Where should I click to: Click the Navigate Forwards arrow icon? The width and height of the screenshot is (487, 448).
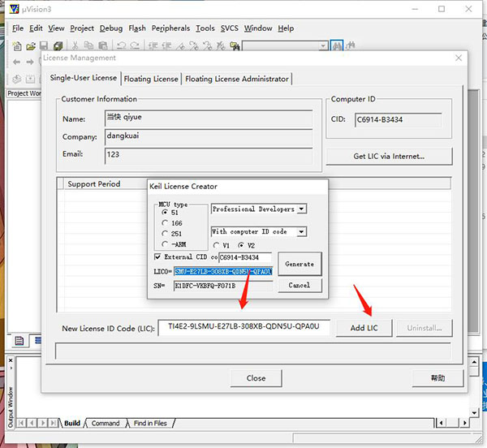click(30, 62)
